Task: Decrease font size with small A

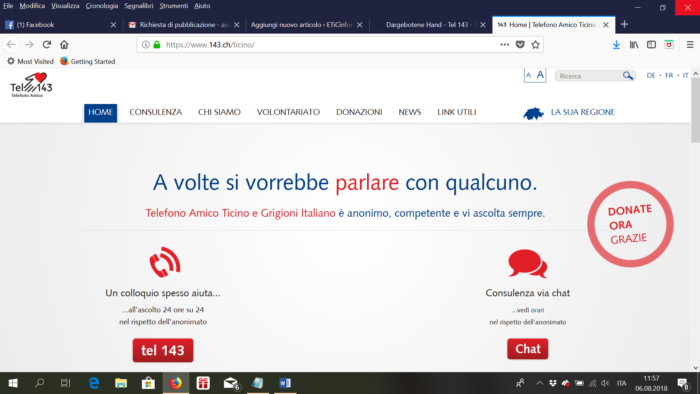Action: tap(529, 75)
